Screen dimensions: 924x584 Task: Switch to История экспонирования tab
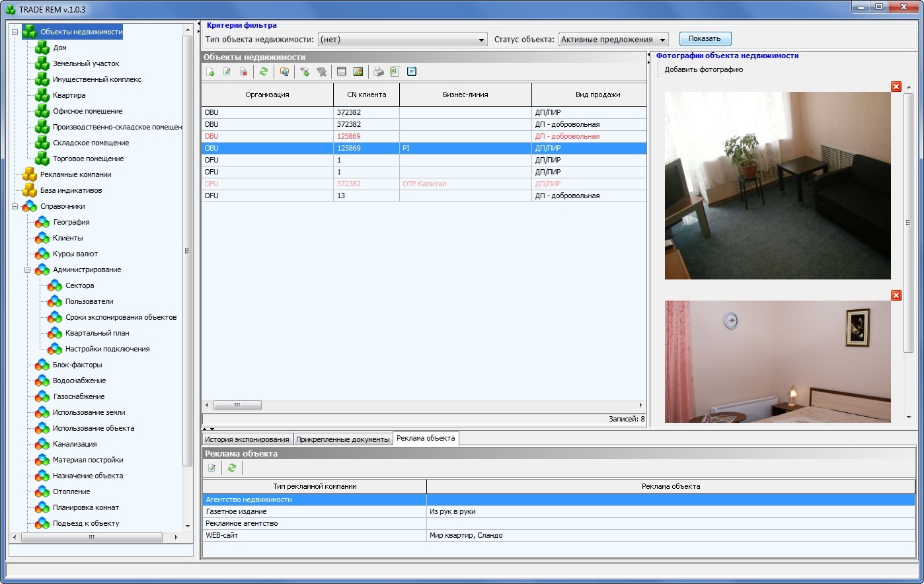(247, 439)
